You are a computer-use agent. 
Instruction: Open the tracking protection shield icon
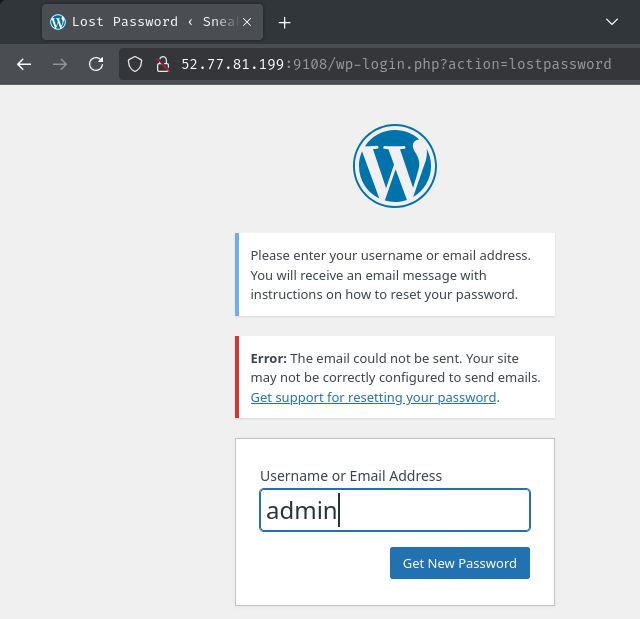coord(135,64)
